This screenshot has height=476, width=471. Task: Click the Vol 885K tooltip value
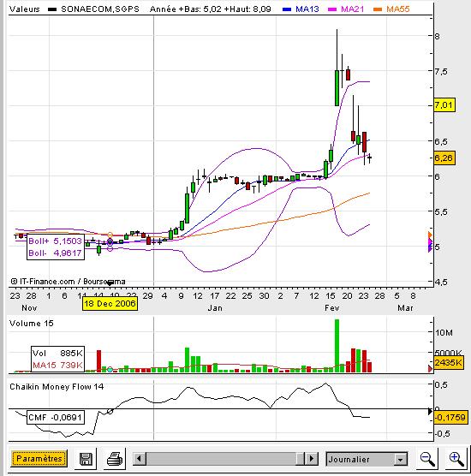[x=57, y=353]
